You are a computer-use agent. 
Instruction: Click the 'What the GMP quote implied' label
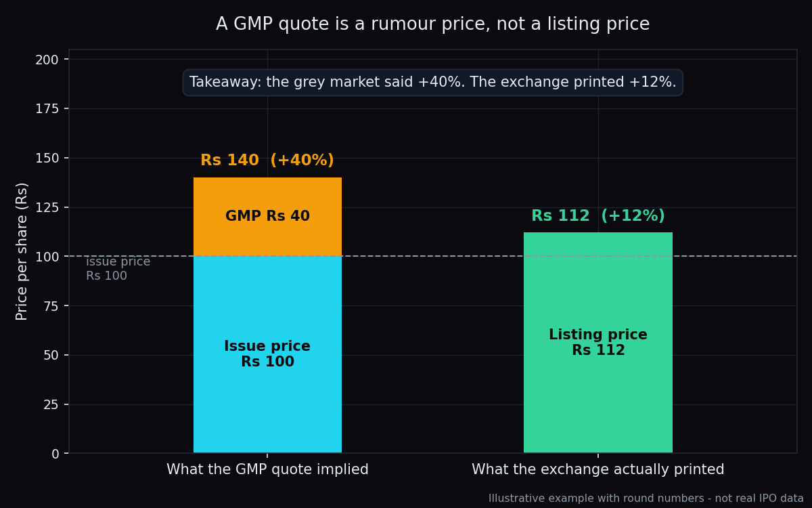pyautogui.click(x=267, y=470)
